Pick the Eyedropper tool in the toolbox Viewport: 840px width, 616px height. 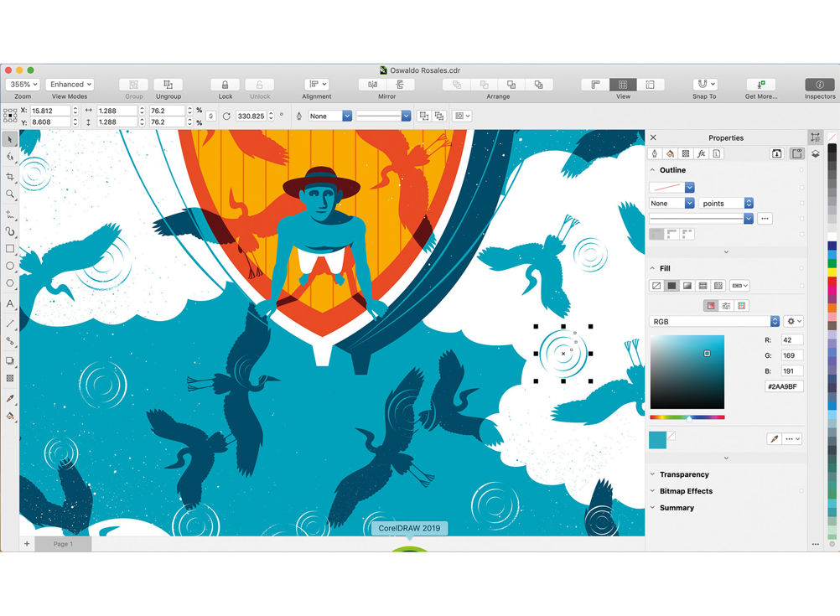(10, 398)
